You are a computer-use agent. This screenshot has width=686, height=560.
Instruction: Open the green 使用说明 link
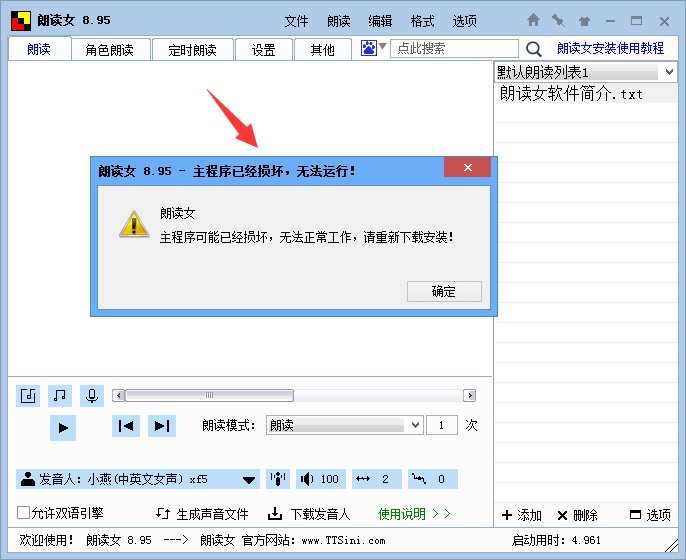(414, 514)
